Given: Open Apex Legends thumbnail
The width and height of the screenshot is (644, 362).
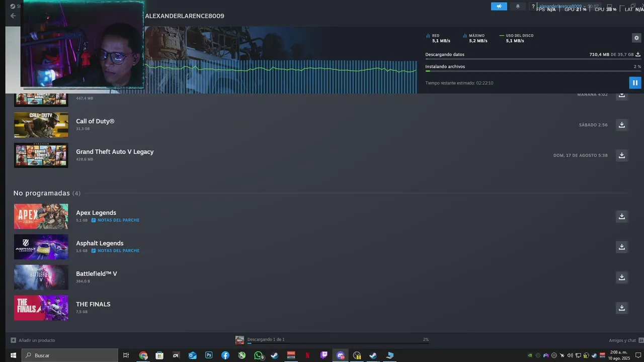Looking at the screenshot, I should point(41,216).
